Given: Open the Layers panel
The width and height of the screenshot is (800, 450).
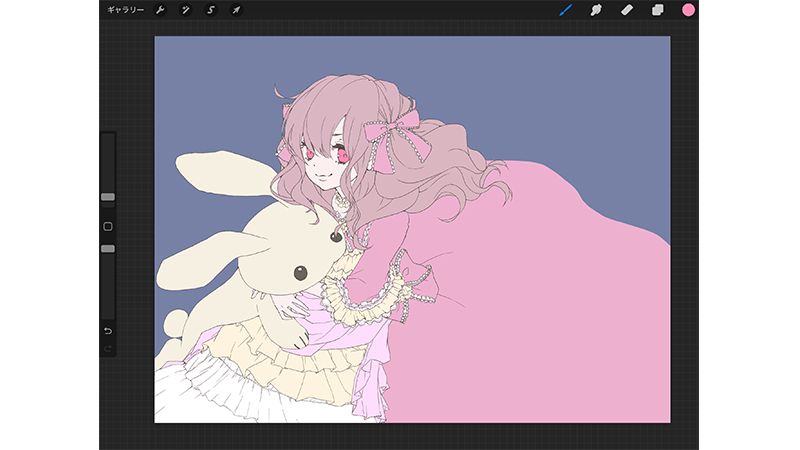Looking at the screenshot, I should 658,10.
